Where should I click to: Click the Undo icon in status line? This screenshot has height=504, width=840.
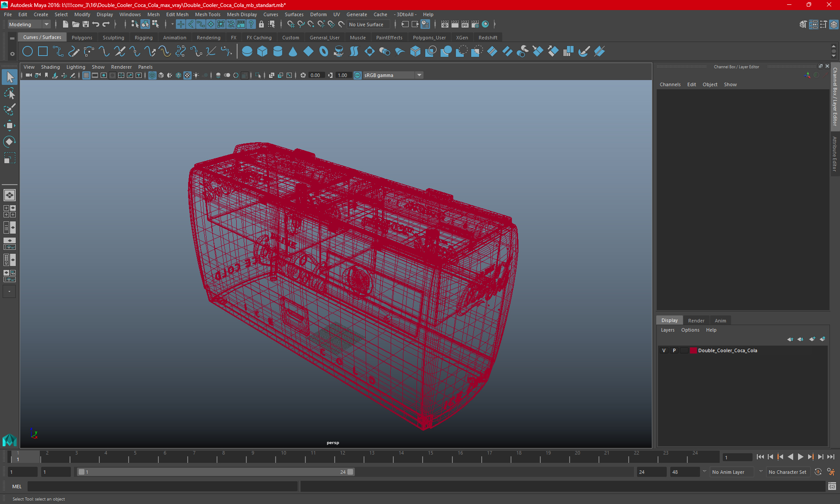point(96,24)
